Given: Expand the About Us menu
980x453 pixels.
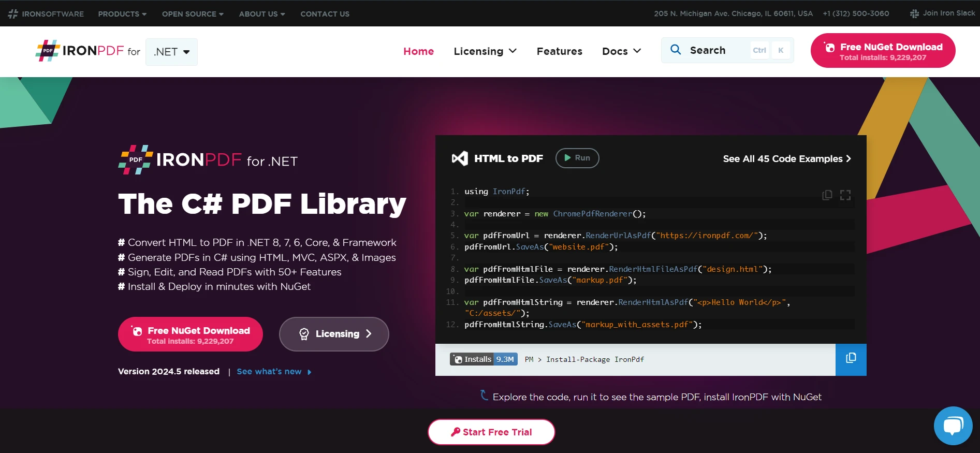Looking at the screenshot, I should point(262,14).
